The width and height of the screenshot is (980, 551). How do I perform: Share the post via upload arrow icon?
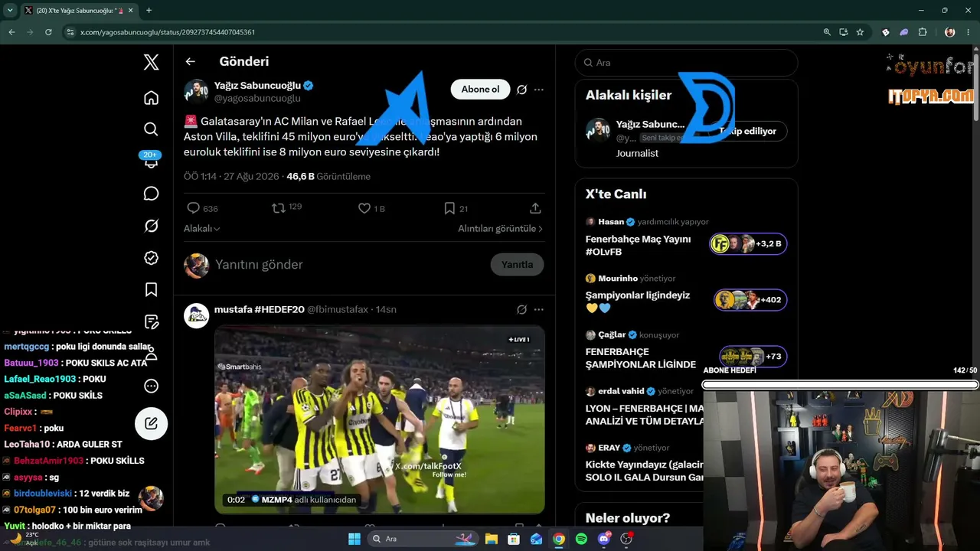535,208
